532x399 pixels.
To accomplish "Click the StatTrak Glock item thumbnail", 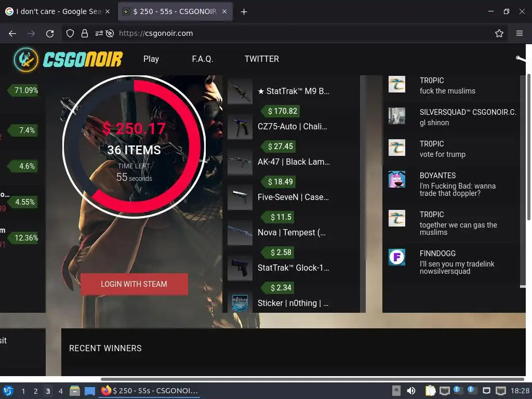I will [x=240, y=268].
